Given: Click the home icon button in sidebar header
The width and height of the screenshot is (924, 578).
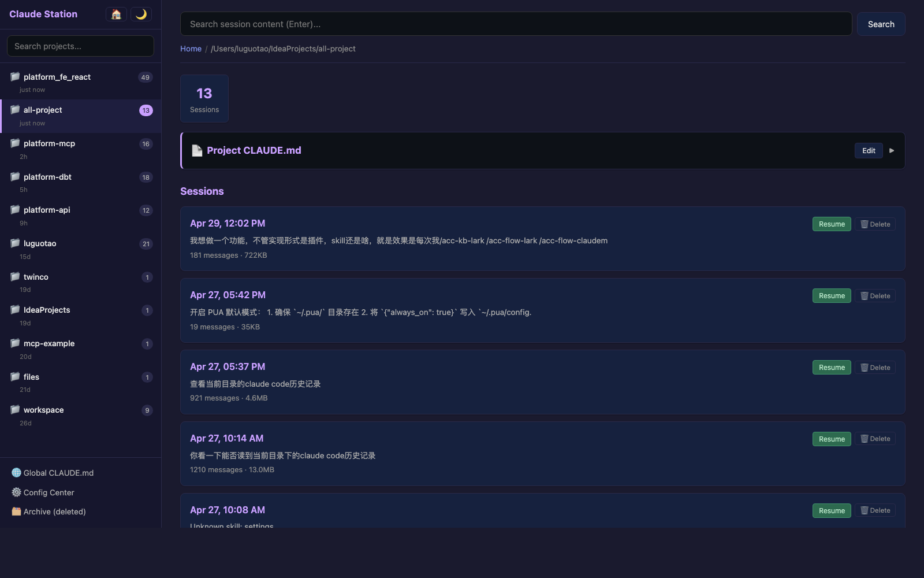Looking at the screenshot, I should [x=116, y=14].
